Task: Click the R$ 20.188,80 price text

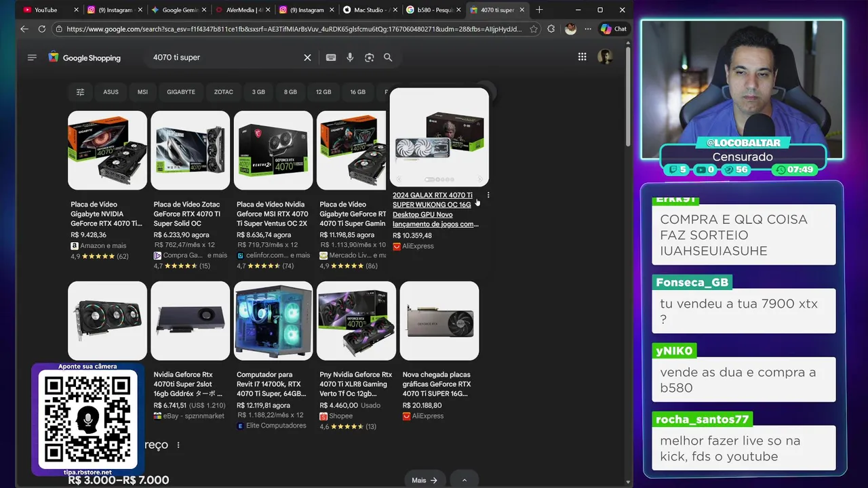Action: (422, 406)
